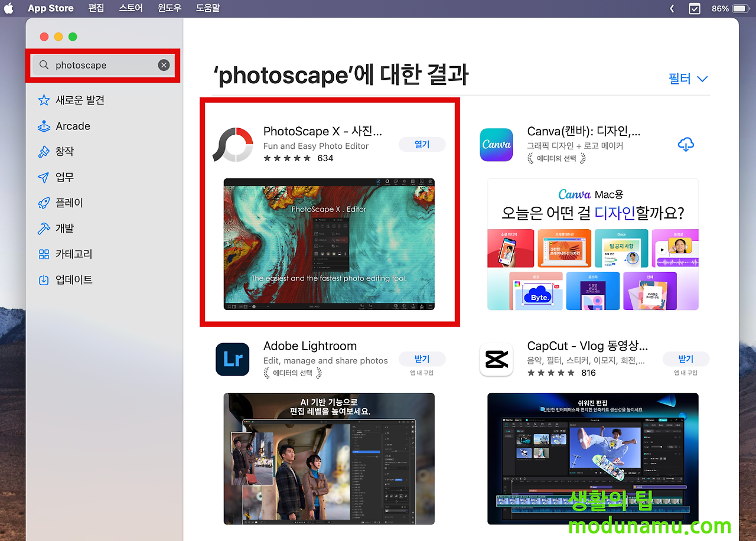This screenshot has width=756, height=541.
Task: Click the CapCut 쉬워진 편집 preview screenshot
Action: click(x=592, y=459)
